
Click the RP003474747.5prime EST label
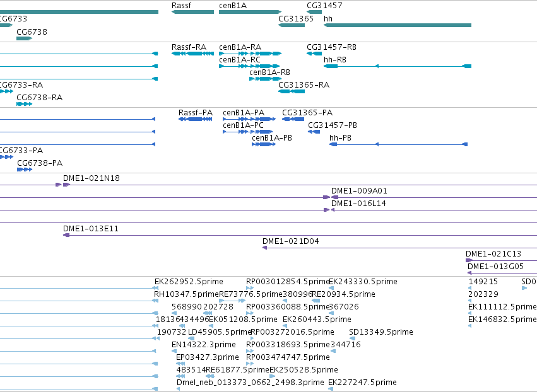coord(288,357)
